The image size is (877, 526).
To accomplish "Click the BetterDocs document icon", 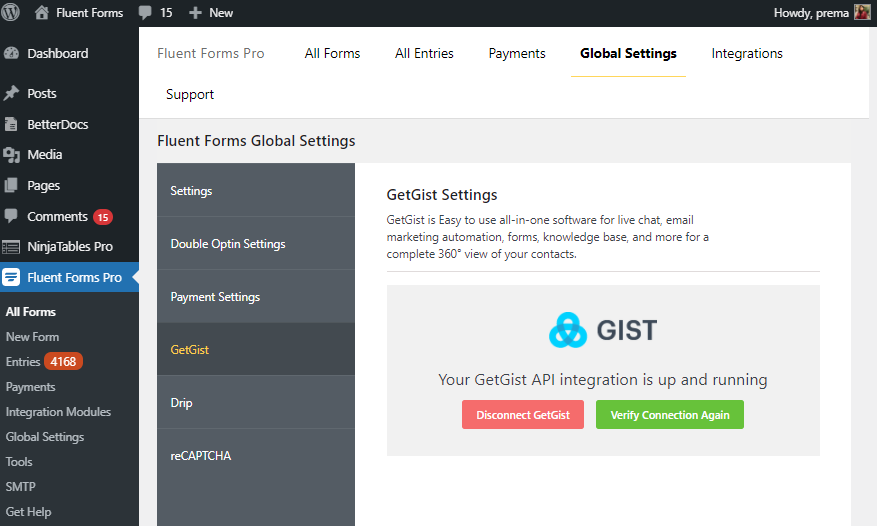I will coord(11,124).
